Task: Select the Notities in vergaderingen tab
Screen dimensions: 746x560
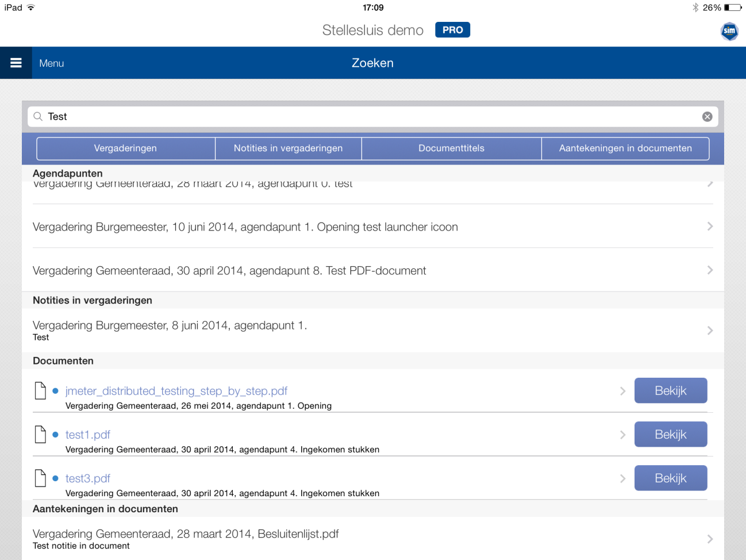Action: point(288,148)
